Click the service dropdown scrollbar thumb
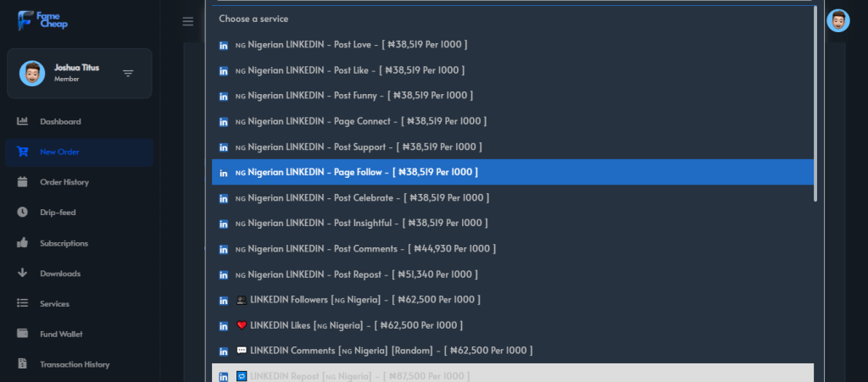The height and width of the screenshot is (382, 868). tap(815, 103)
